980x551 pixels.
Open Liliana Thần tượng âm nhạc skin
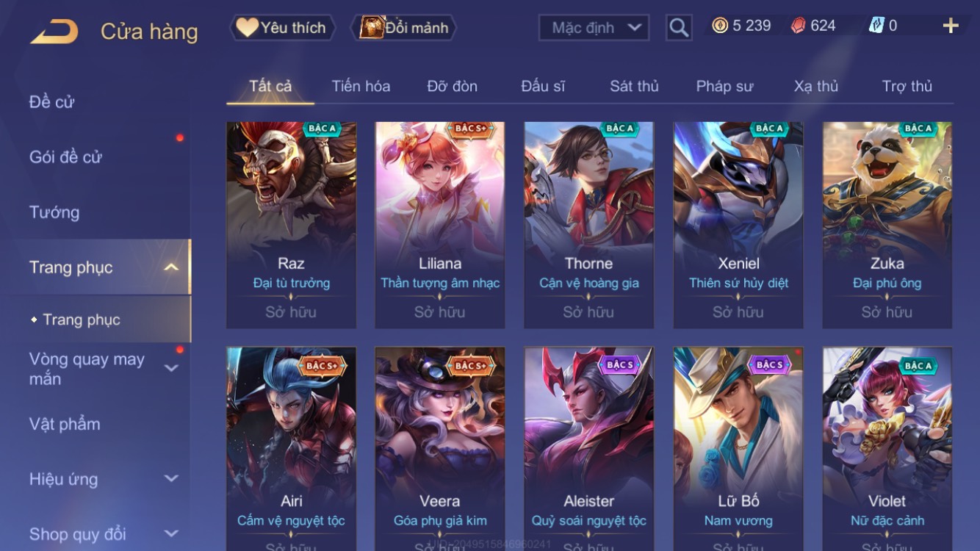[x=440, y=225]
